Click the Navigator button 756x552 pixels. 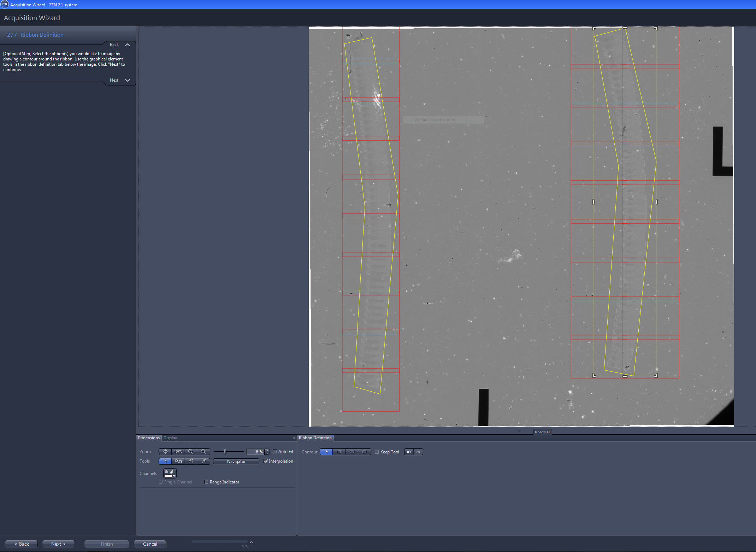236,461
